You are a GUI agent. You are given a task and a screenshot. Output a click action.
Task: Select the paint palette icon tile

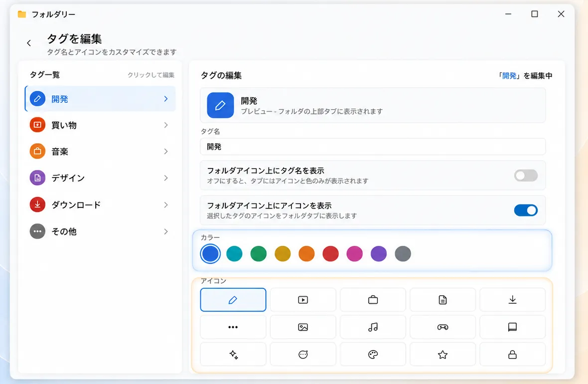coord(373,355)
